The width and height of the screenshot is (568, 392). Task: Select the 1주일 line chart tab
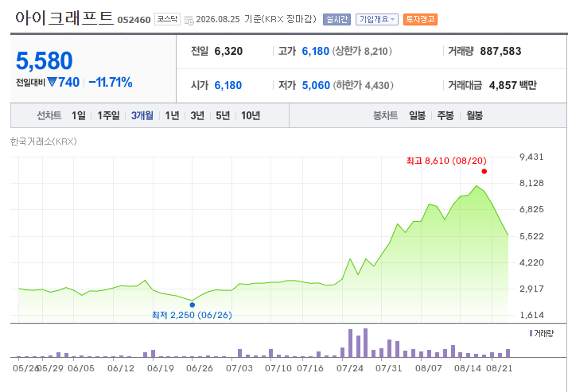pyautogui.click(x=108, y=116)
